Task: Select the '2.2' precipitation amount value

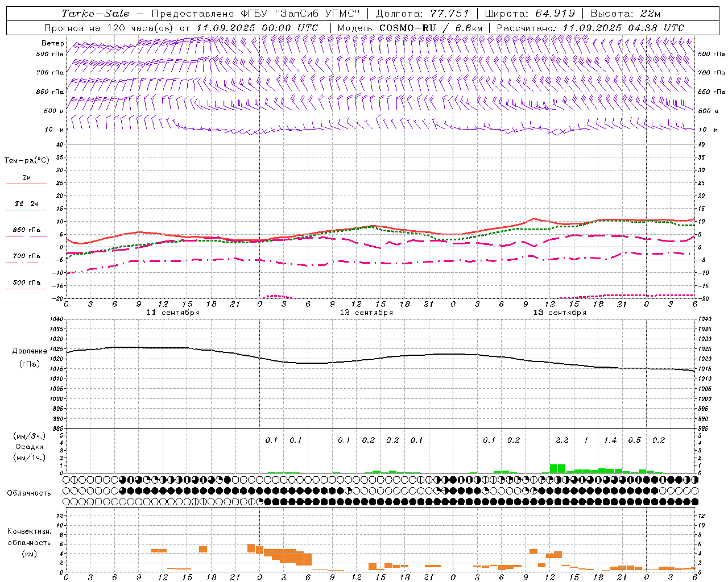Action: (562, 440)
